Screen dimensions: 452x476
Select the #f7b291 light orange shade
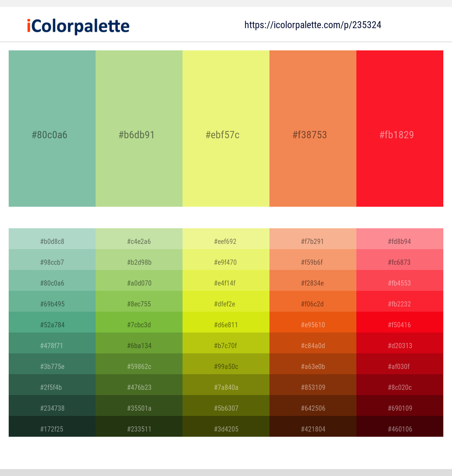coord(313,241)
